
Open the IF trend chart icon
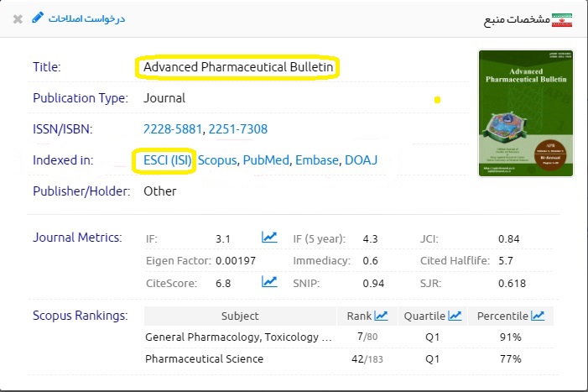click(x=269, y=238)
